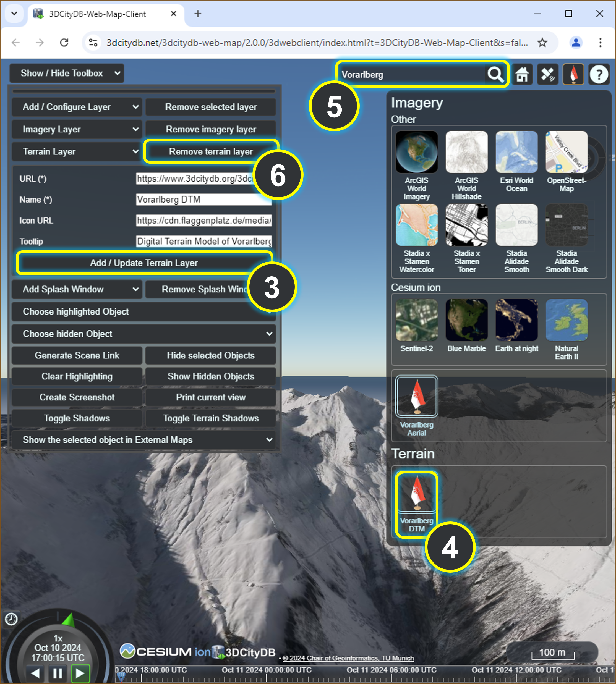Pick Stadia Alidade Smooth imagery
Screen dimensions: 616x684
[x=516, y=225]
